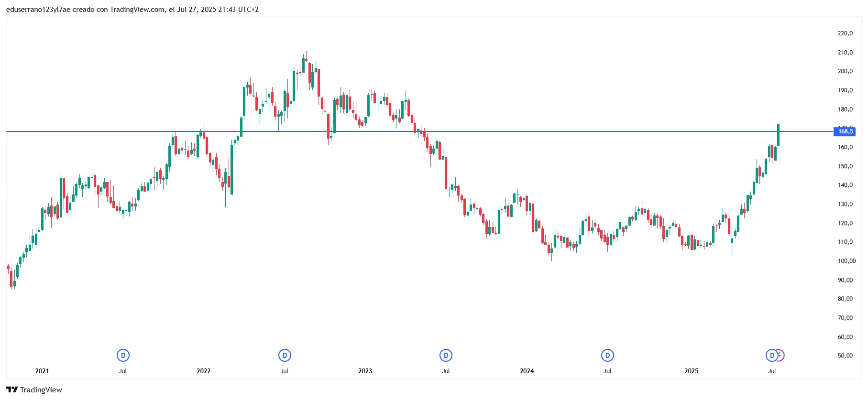Select the dividend marker above Jul 2023
This screenshot has width=868, height=400.
tap(446, 356)
